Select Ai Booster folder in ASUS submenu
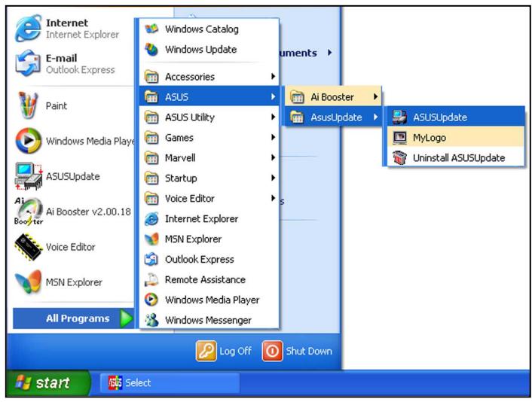 (333, 97)
